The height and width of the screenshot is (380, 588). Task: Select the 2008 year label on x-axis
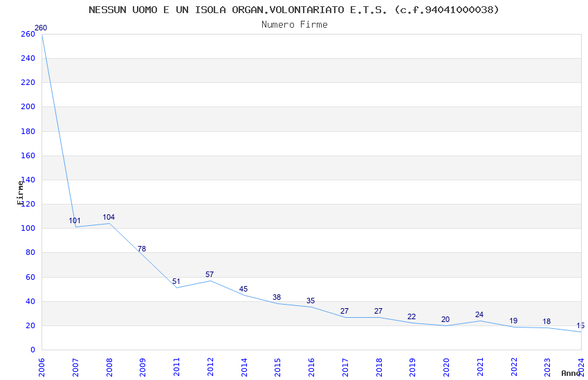coord(109,367)
